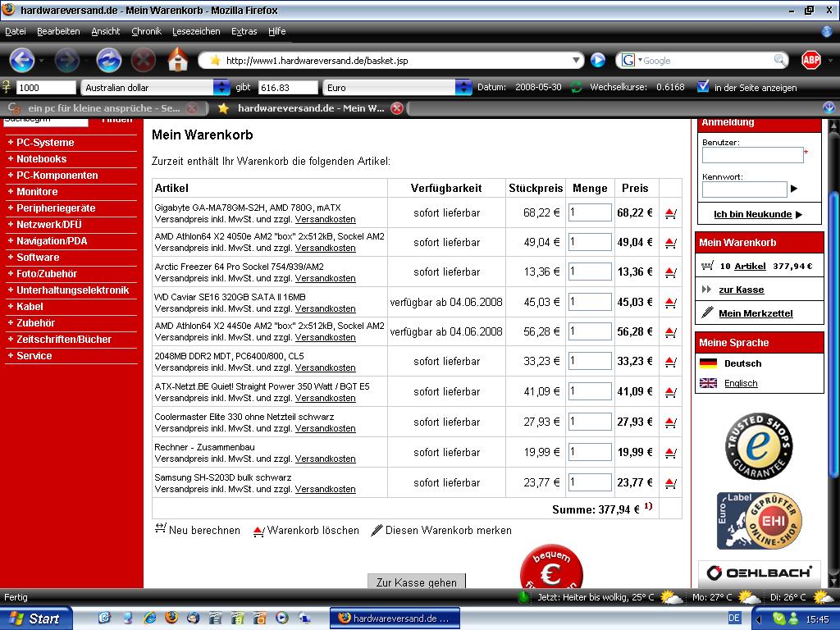Image resolution: width=840 pixels, height=630 pixels.
Task: Open the Mein Merkzettel link
Action: click(x=756, y=313)
